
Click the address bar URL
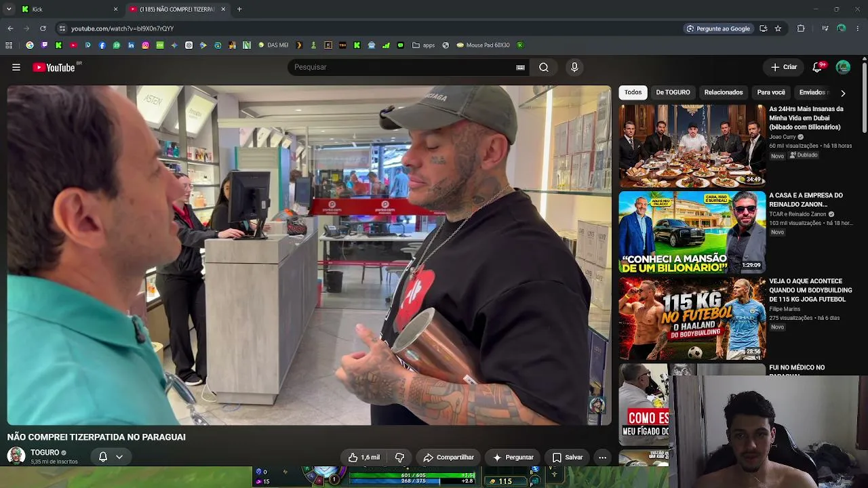pos(122,28)
